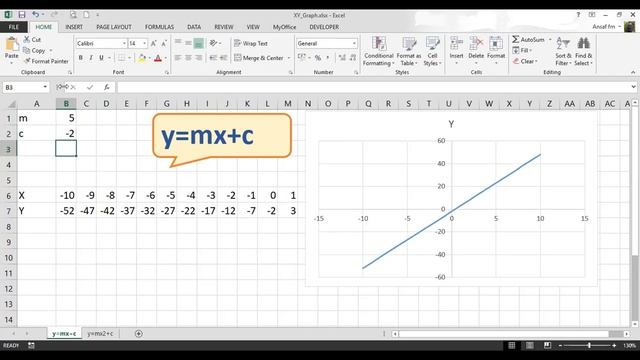Switch to Page Layout view in status bar
The image size is (640, 360).
[x=529, y=345]
